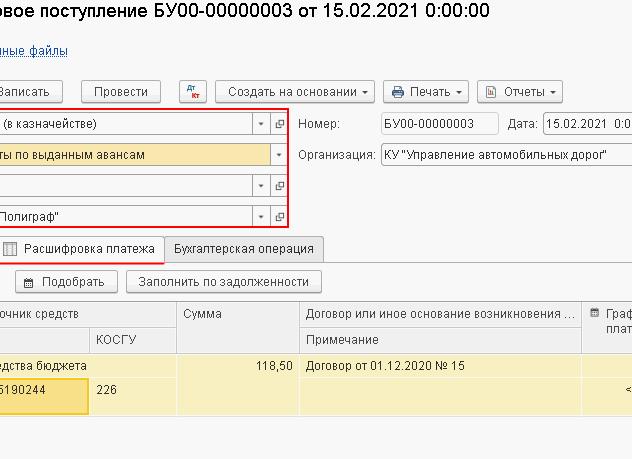
Task: Switch to the Расшифровка платежа tab
Action: (82, 249)
